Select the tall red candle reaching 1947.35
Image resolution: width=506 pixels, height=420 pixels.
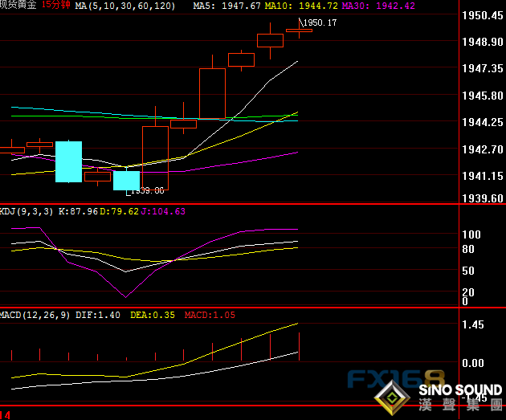[212, 93]
